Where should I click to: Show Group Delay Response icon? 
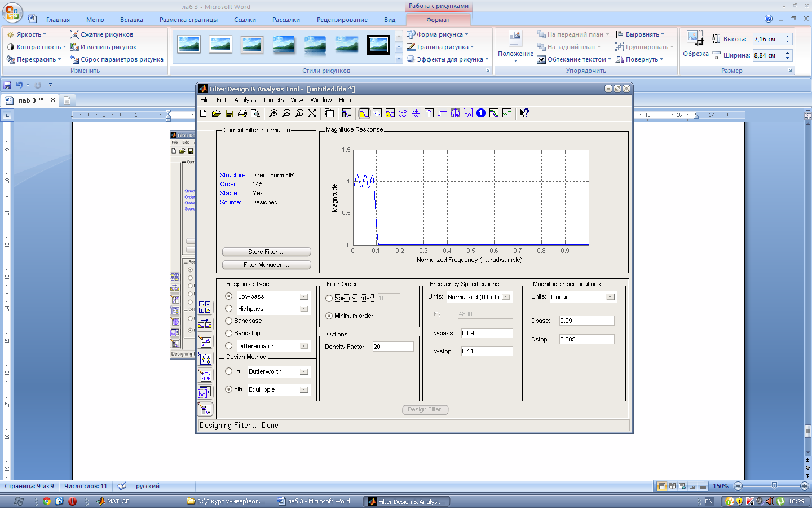(x=403, y=113)
